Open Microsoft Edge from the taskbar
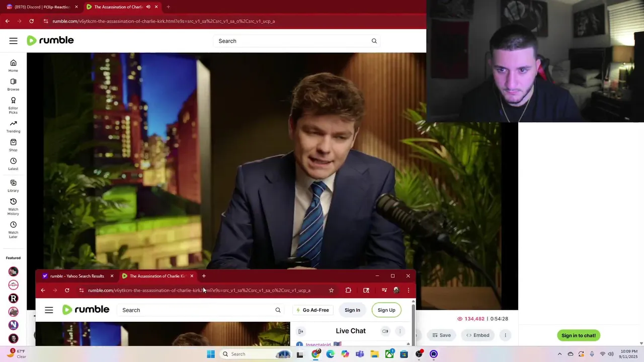This screenshot has height=362, width=644. [330, 354]
